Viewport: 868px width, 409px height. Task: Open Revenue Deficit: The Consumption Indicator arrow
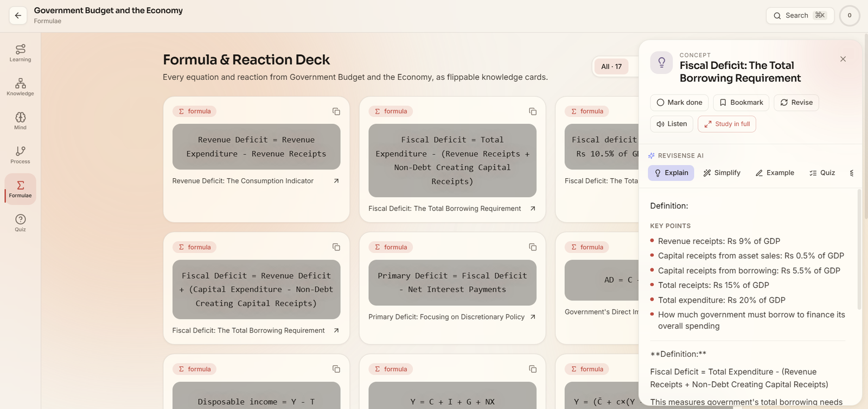(x=336, y=181)
